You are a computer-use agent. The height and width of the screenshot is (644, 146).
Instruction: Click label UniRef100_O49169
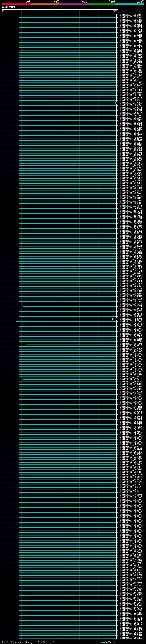coord(131,65)
